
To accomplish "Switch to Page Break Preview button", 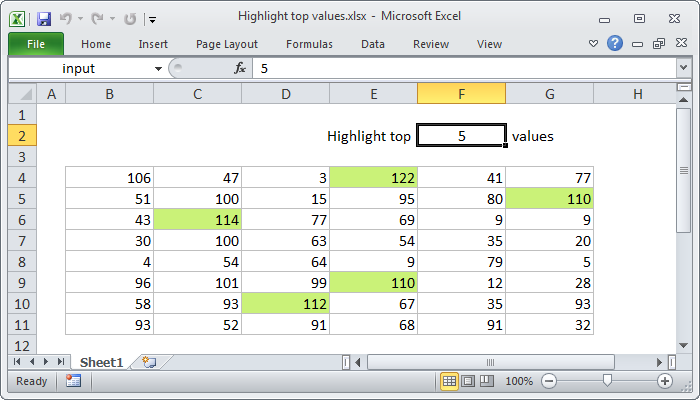I will [x=486, y=381].
